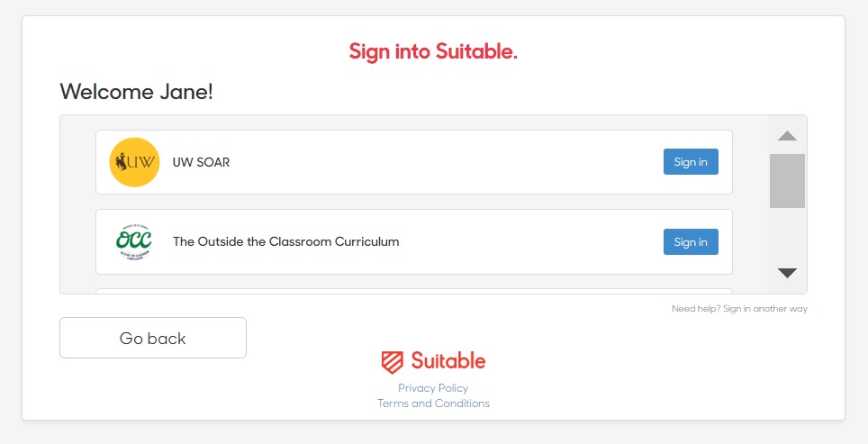
Task: Click the gray scrollbar thumb
Action: [787, 181]
